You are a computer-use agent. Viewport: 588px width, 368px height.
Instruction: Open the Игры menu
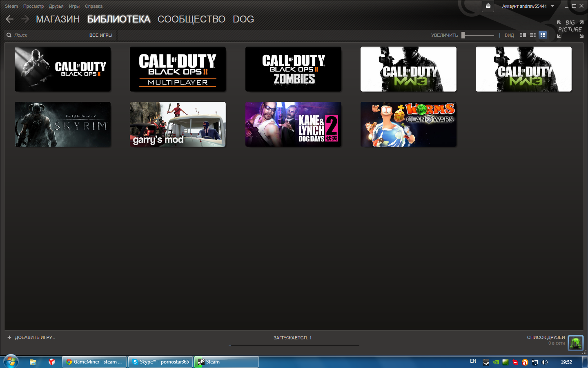(74, 6)
